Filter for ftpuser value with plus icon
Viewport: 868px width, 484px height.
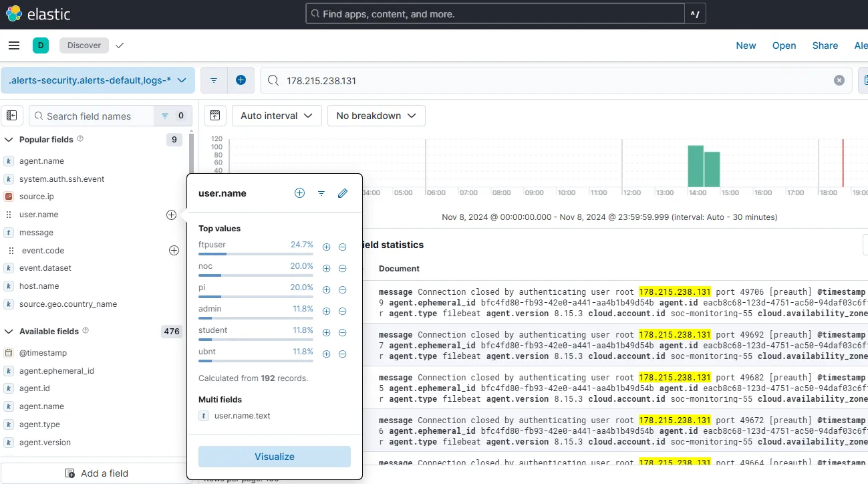[x=327, y=247]
